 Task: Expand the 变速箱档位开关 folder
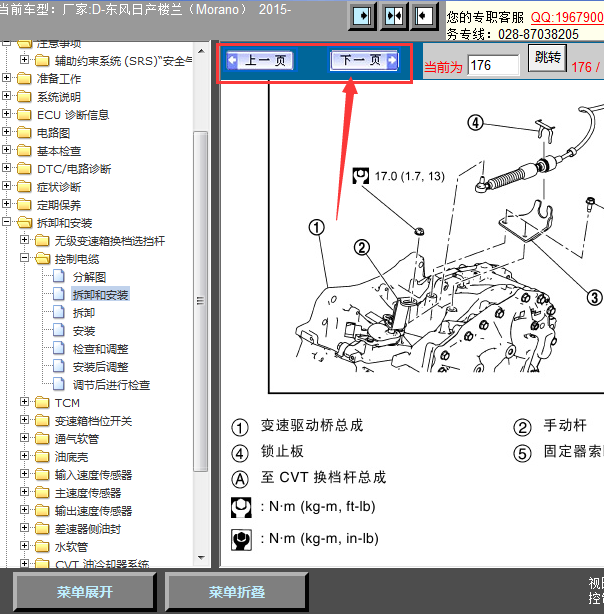(x=24, y=420)
